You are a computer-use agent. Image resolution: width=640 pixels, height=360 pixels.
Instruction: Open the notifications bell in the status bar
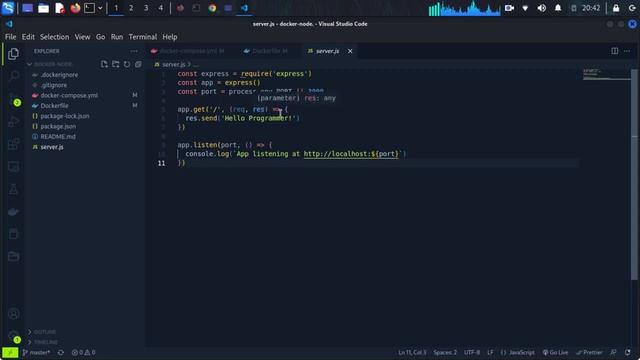click(x=628, y=352)
